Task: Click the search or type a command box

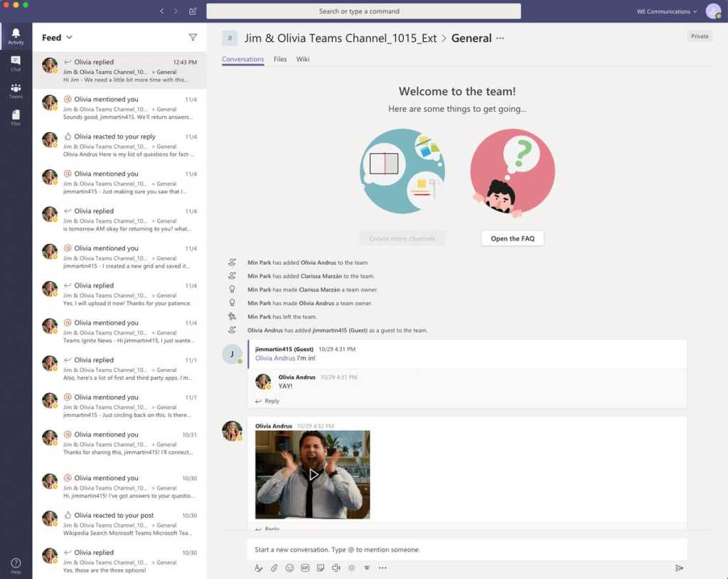Action: click(x=363, y=11)
